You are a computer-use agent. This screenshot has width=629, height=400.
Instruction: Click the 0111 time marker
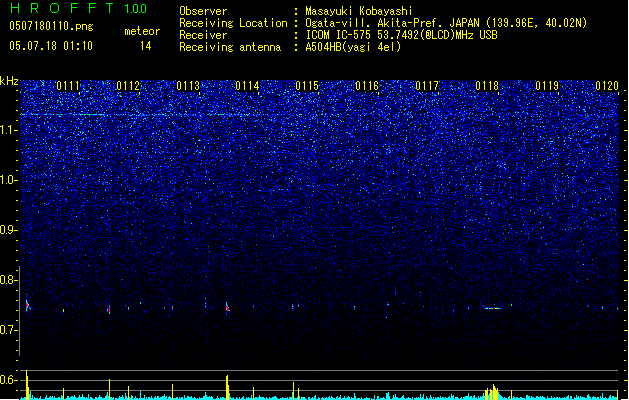[x=68, y=86]
